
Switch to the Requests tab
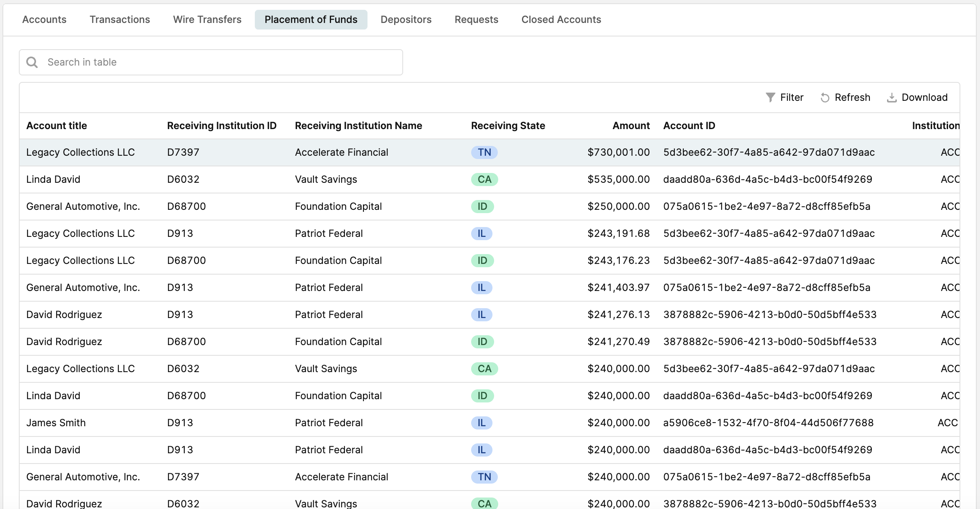click(x=476, y=20)
